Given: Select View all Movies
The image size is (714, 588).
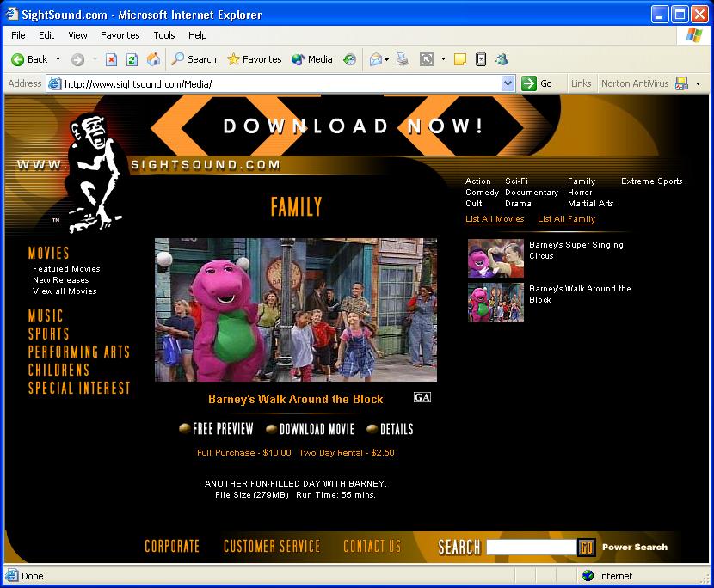Looking at the screenshot, I should click(65, 291).
